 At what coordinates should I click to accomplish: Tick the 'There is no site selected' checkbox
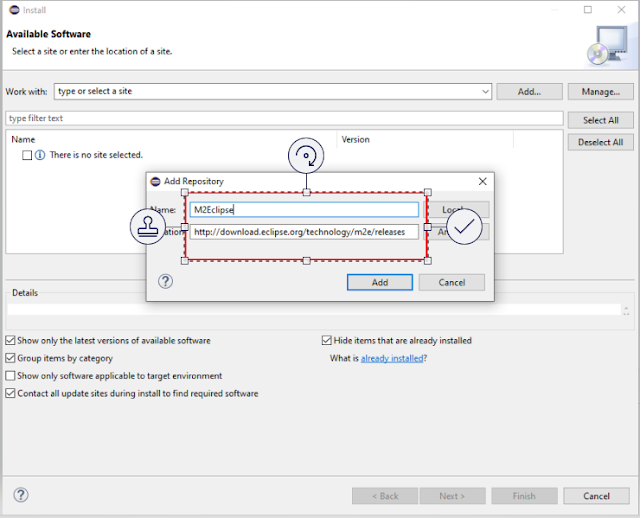tap(27, 155)
